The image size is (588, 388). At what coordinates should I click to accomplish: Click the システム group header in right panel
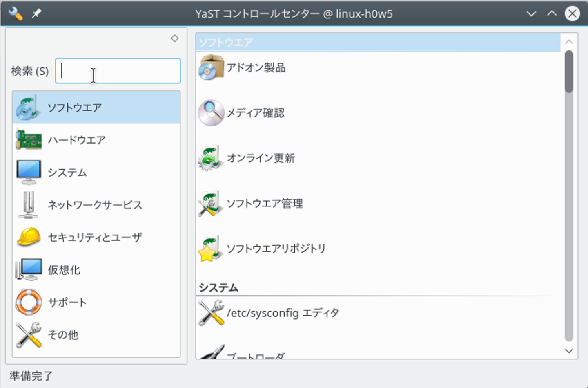coord(218,288)
